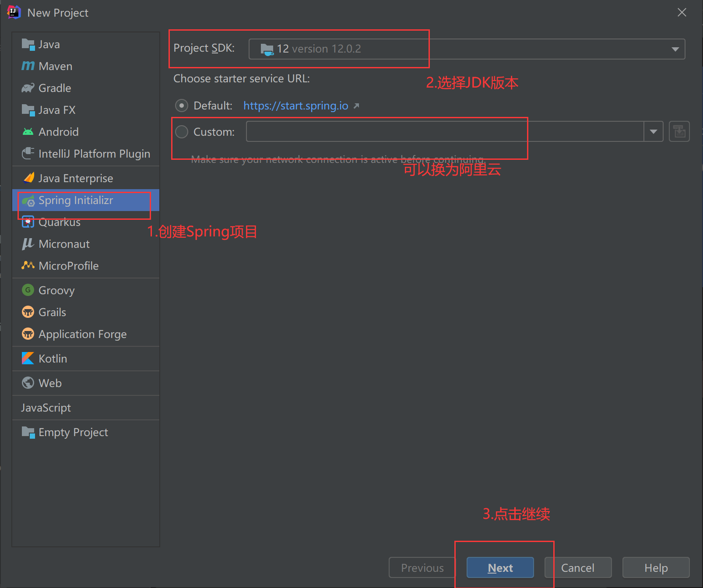The image size is (703, 588).
Task: Select Gradle label in the list
Action: click(55, 88)
